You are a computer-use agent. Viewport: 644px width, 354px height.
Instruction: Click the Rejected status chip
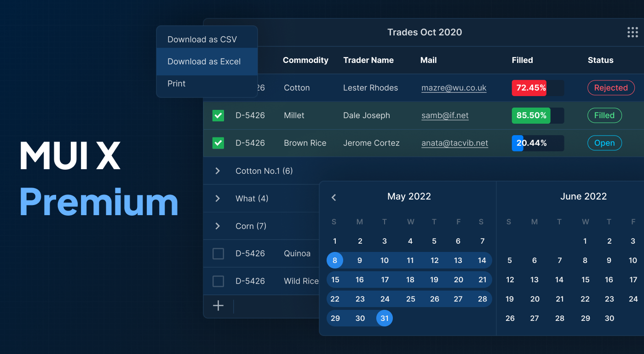[x=610, y=88]
